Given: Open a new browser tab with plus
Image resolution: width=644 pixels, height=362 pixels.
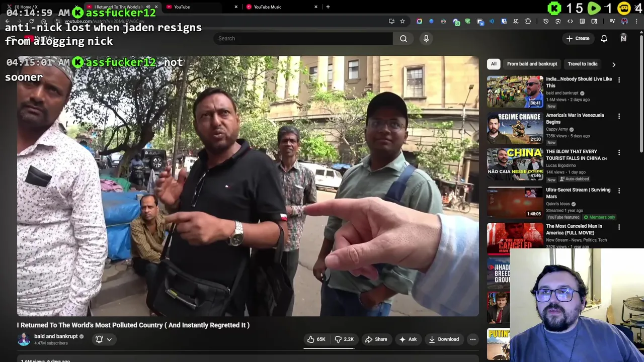Looking at the screenshot, I should (328, 7).
